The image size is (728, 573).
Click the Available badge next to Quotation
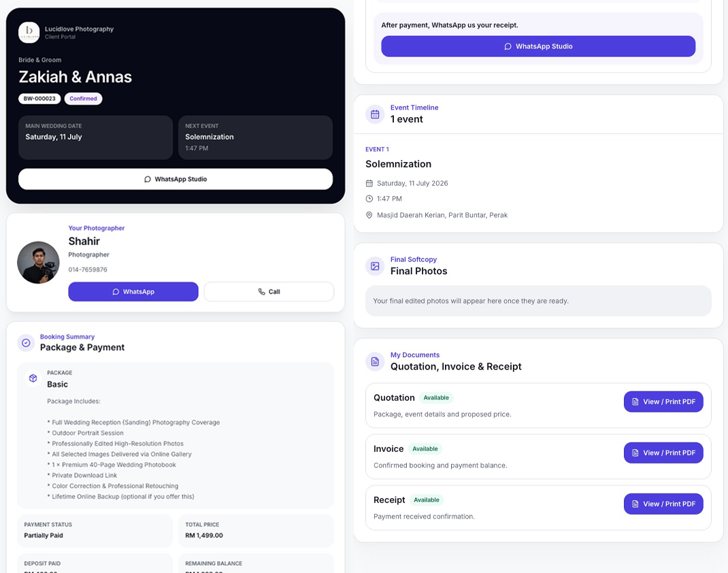[x=436, y=398]
